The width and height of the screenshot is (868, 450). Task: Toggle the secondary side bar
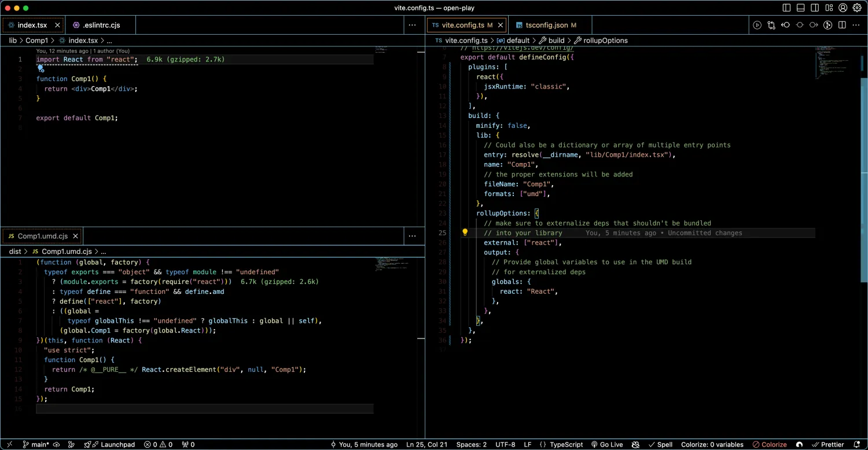[815, 8]
